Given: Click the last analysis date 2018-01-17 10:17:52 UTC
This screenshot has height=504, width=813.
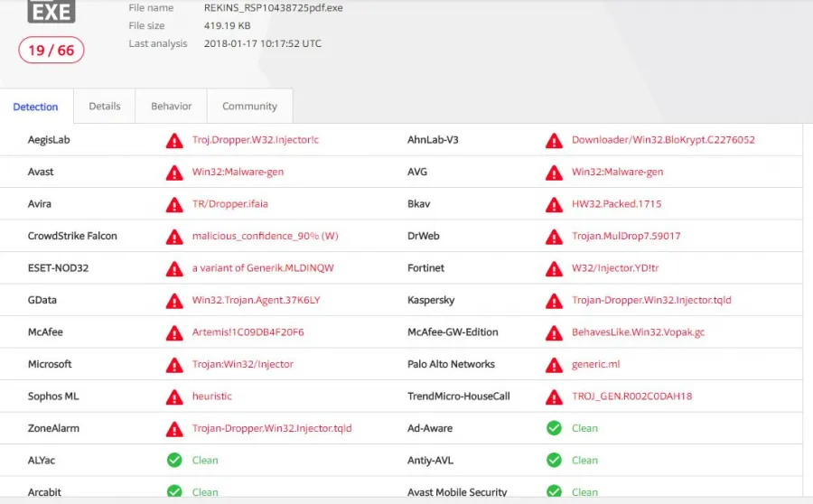Looking at the screenshot, I should pyautogui.click(x=262, y=43).
